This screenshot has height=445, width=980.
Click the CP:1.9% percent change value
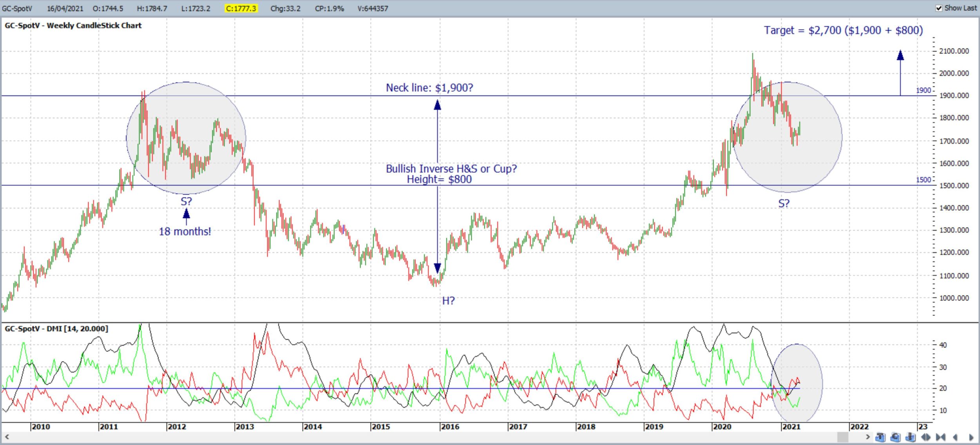tap(329, 8)
